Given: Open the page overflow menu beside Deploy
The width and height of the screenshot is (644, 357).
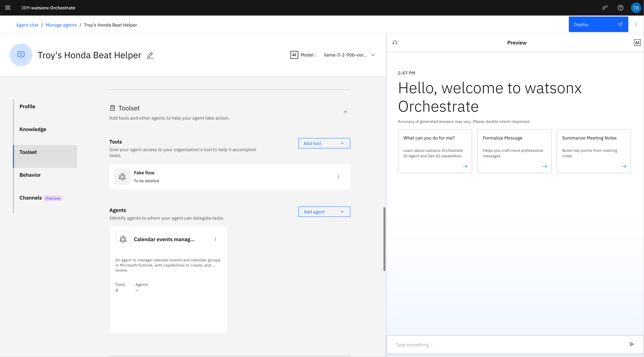Looking at the screenshot, I should [x=636, y=24].
